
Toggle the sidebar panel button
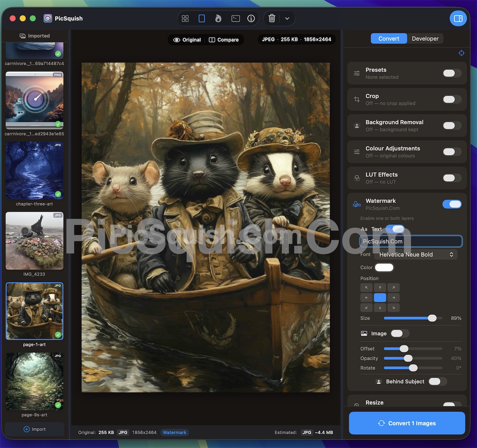click(x=458, y=18)
